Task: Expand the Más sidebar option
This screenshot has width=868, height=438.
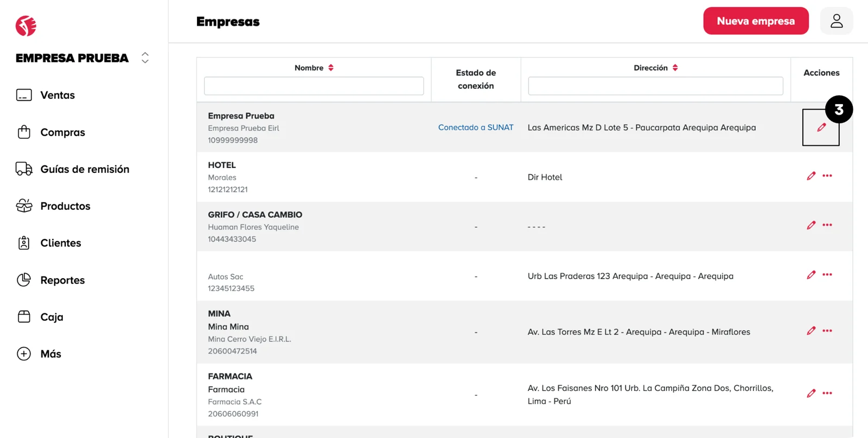Action: [50, 354]
